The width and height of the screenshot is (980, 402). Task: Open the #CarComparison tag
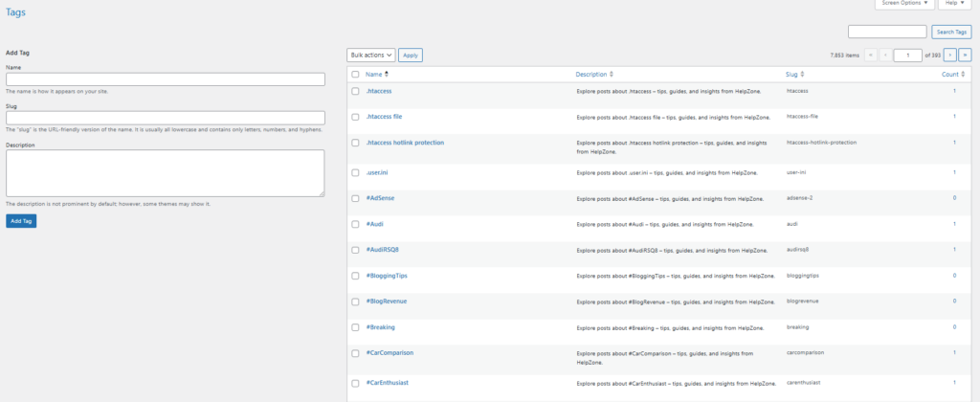coord(390,352)
